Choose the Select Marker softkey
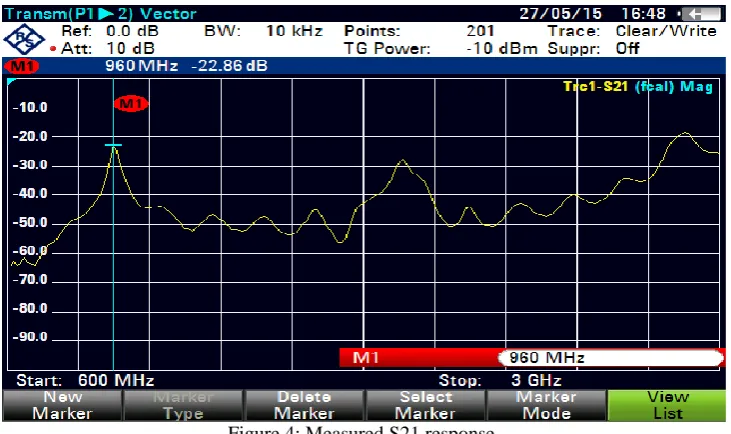731x434 pixels. (425, 405)
